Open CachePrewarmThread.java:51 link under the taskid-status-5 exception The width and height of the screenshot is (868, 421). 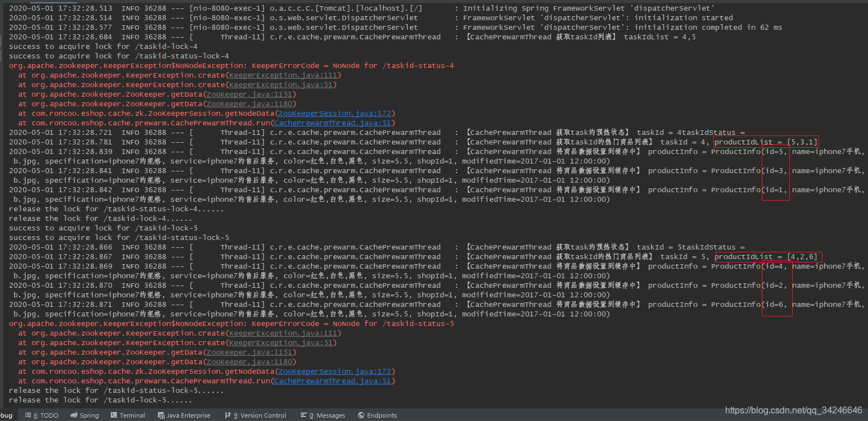(x=332, y=381)
